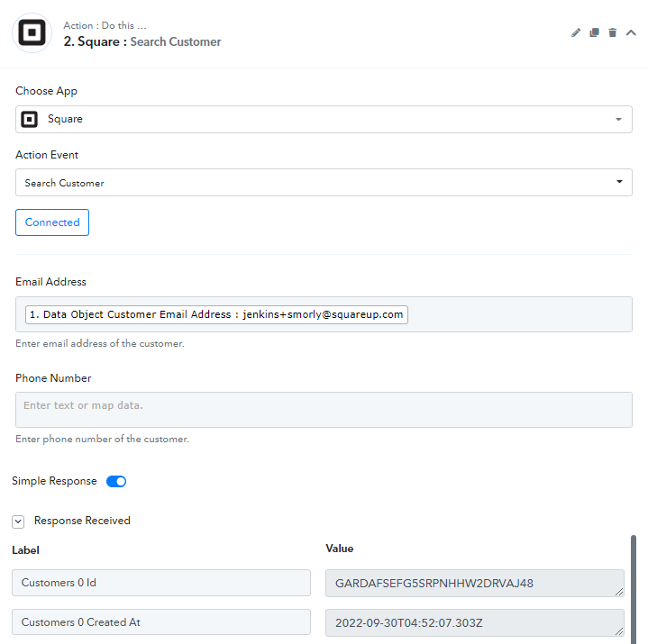The image size is (648, 644).
Task: Collapse the step with the up chevron
Action: (x=631, y=32)
